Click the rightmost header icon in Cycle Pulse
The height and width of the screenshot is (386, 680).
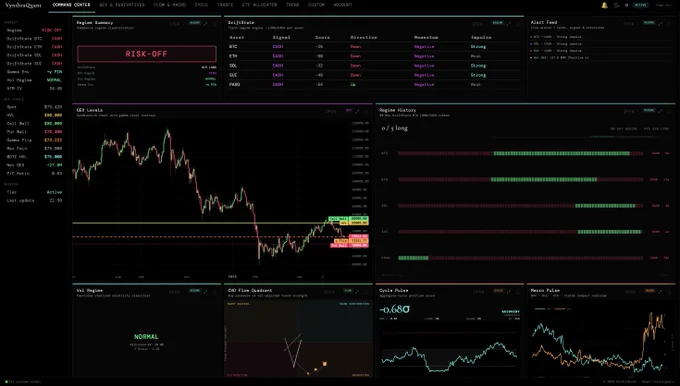point(518,292)
